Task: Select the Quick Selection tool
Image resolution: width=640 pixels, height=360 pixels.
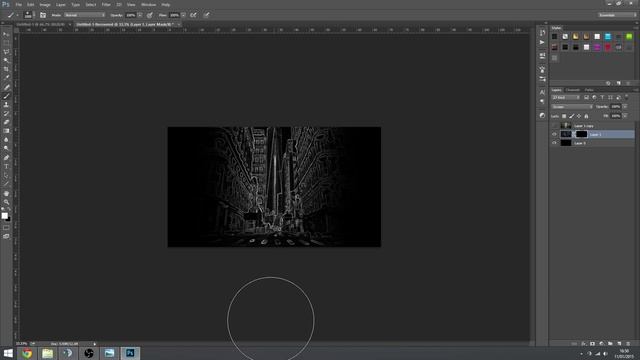Action: pyautogui.click(x=6, y=60)
